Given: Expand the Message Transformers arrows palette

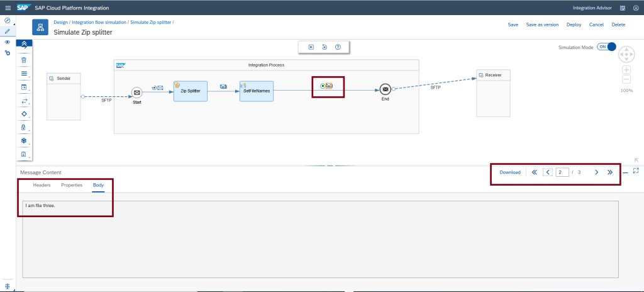Looking at the screenshot, I should tap(24, 101).
